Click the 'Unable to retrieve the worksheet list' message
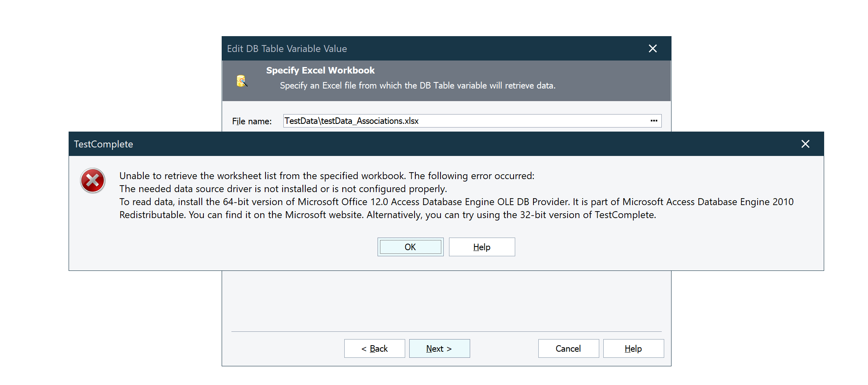The image size is (868, 385). [326, 176]
